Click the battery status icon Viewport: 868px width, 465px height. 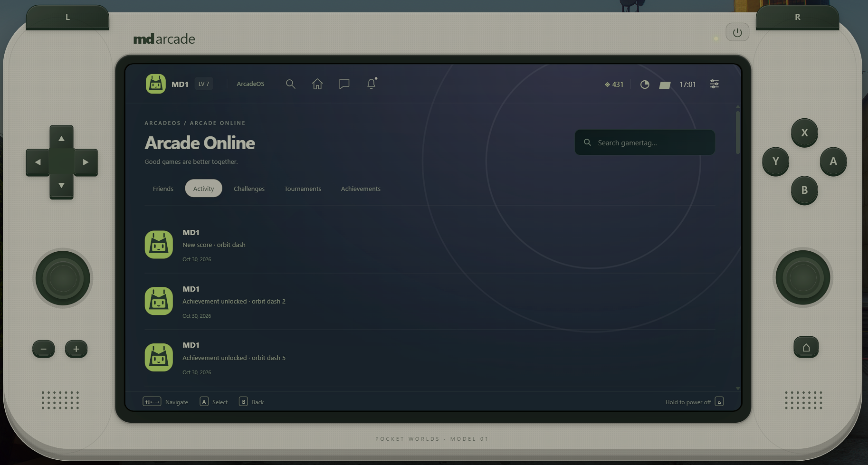point(665,85)
